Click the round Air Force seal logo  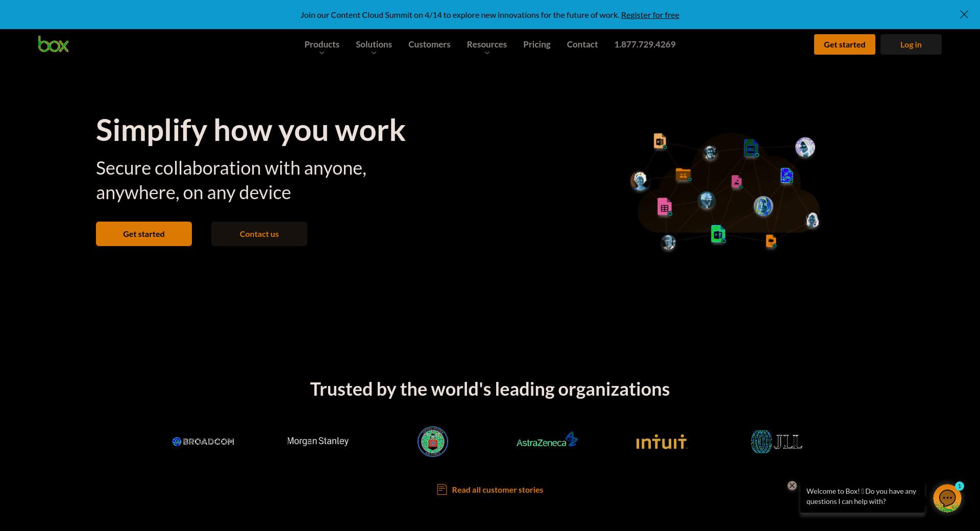pyautogui.click(x=433, y=442)
